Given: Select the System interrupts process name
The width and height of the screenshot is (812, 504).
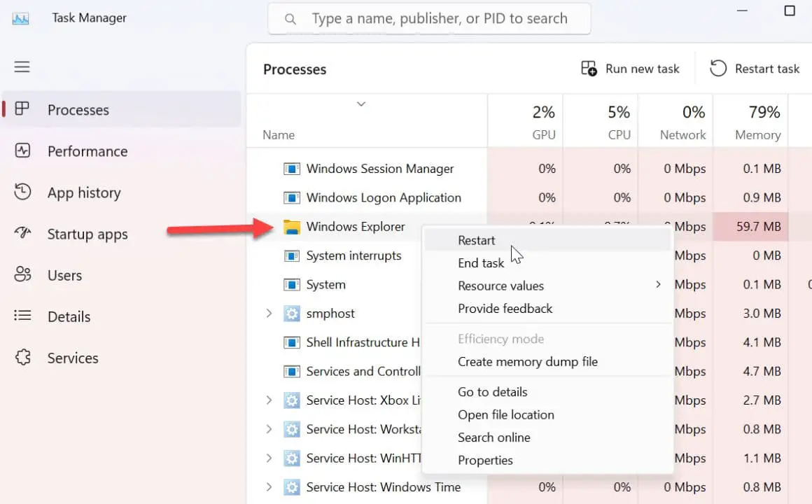Looking at the screenshot, I should click(x=353, y=256).
